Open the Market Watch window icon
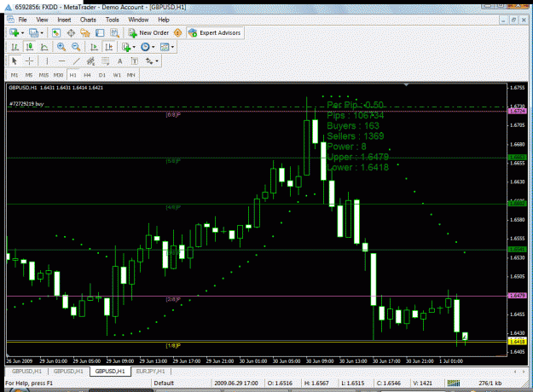533x392 pixels. 56,32
